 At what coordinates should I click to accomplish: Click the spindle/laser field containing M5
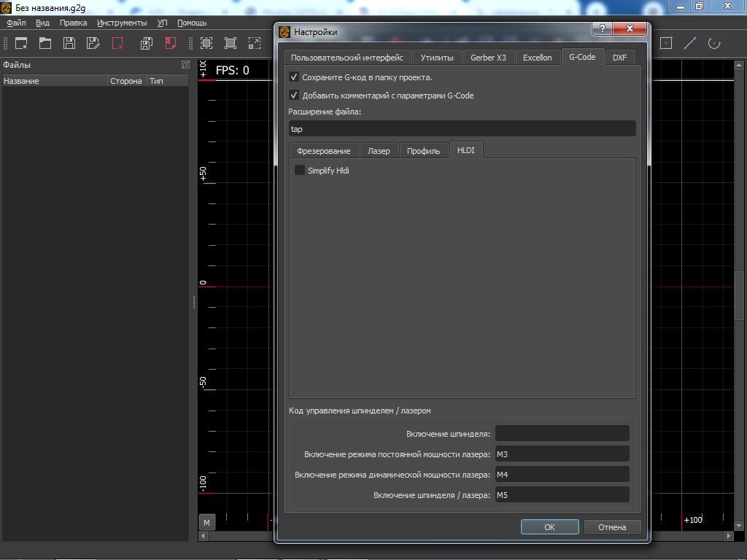(x=562, y=495)
